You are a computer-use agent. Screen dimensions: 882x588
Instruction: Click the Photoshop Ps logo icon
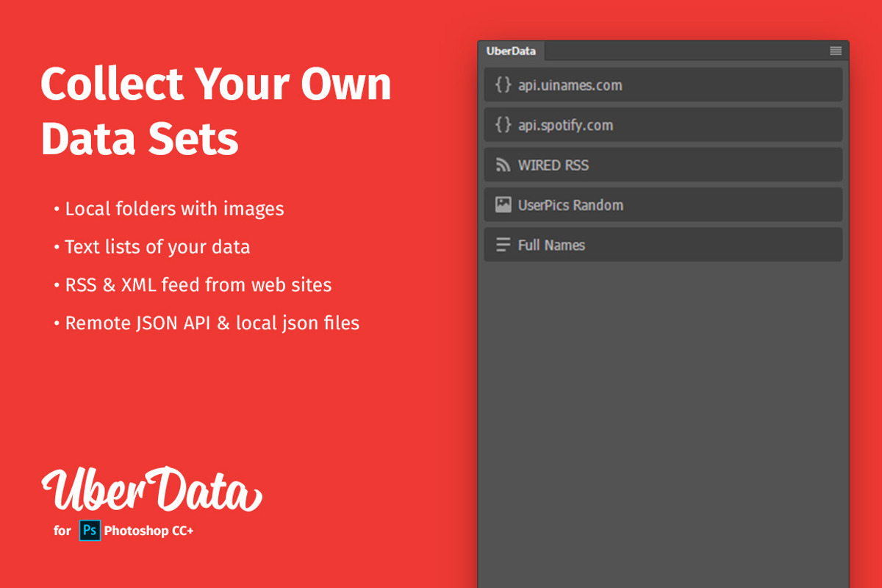90,530
